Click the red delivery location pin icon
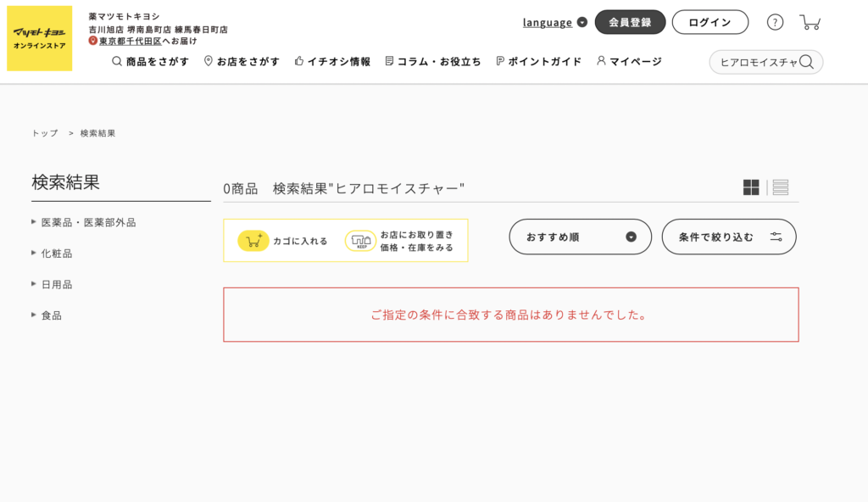Image resolution: width=868 pixels, height=502 pixels. (x=92, y=41)
